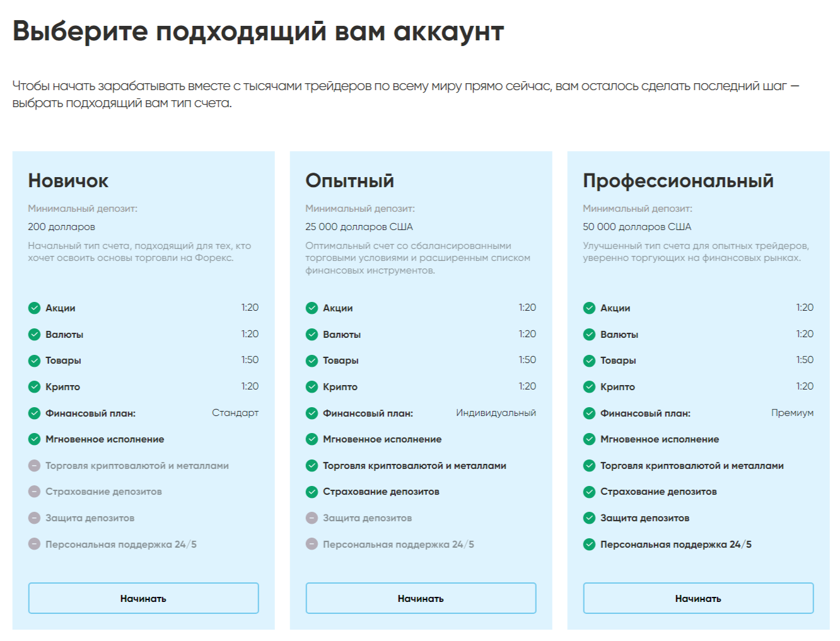This screenshot has width=840, height=641.
Task: Select the Профессиональный plan heading
Action: coord(678,180)
